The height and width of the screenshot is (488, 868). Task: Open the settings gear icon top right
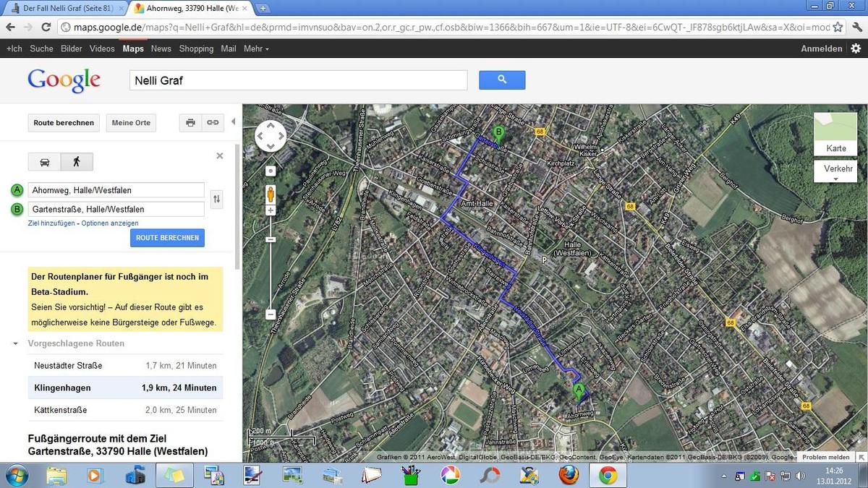click(856, 48)
